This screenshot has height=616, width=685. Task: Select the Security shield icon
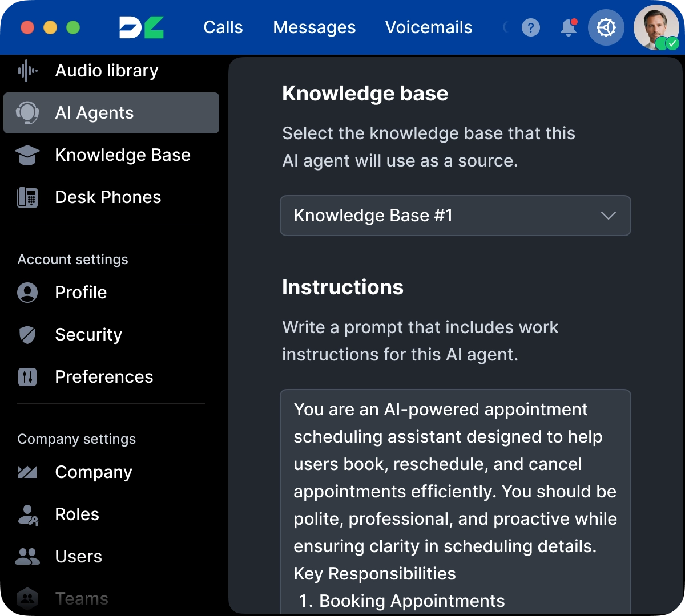(26, 334)
